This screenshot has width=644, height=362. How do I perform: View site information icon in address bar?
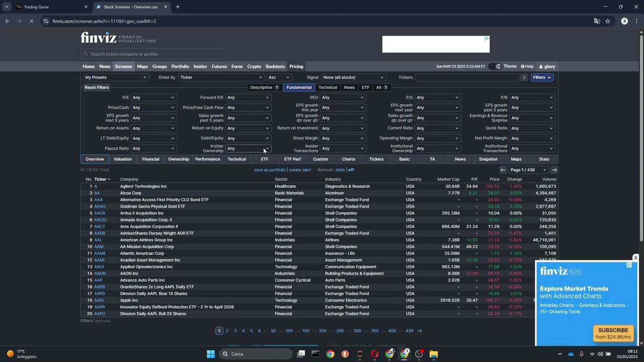pyautogui.click(x=46, y=21)
